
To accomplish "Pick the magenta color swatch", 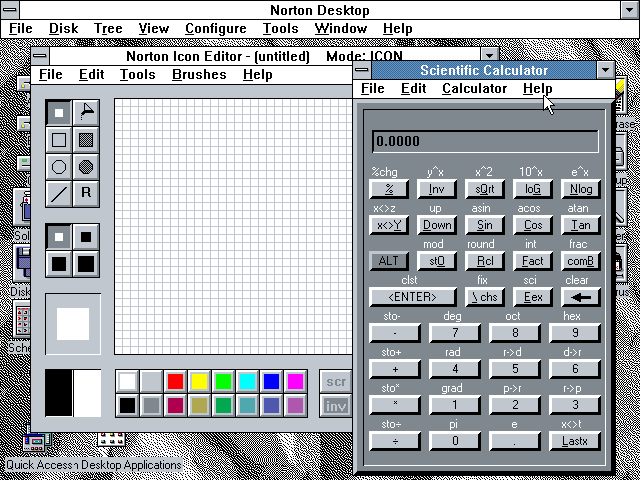I will 296,382.
